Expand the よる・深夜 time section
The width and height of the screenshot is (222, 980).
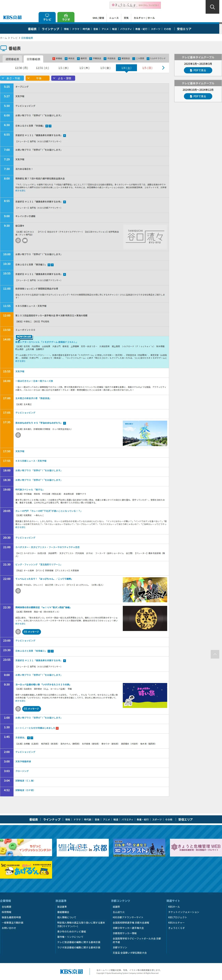pyautogui.click(x=63, y=78)
